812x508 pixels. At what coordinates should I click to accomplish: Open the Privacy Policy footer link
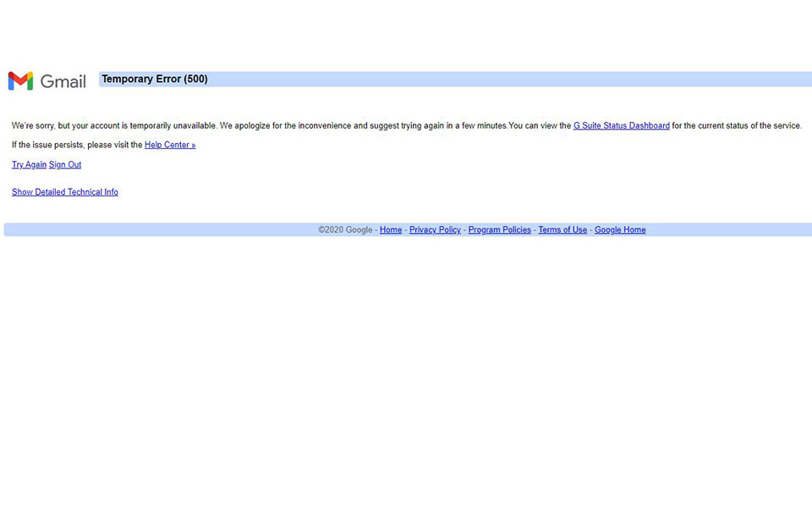[x=435, y=230]
